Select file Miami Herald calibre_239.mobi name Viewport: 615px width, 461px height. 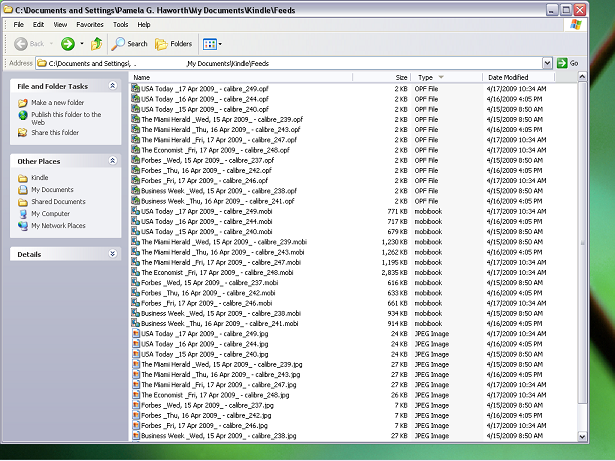tap(224, 242)
